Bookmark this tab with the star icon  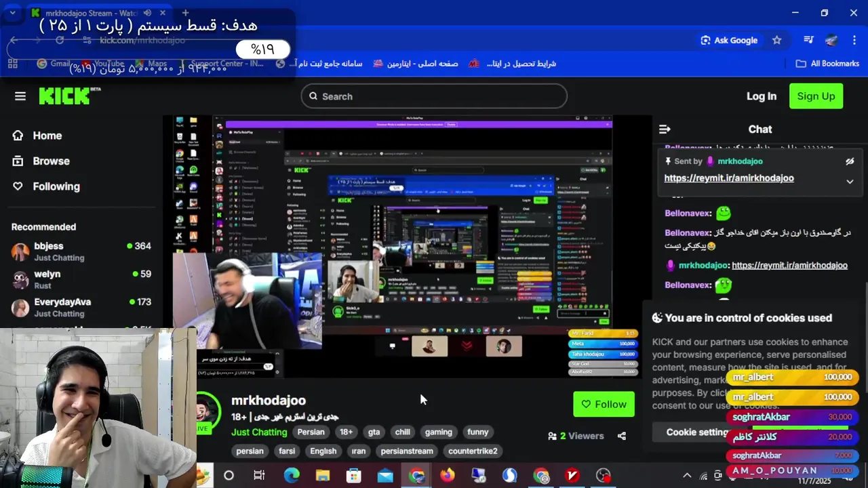pyautogui.click(x=777, y=40)
